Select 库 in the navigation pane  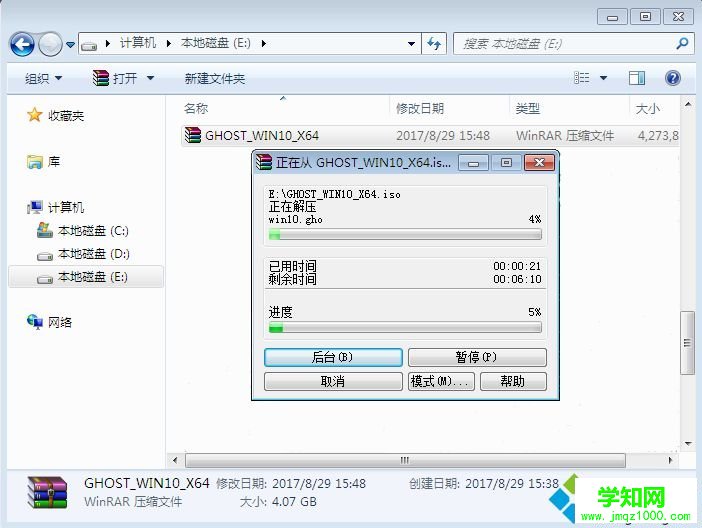(x=54, y=161)
